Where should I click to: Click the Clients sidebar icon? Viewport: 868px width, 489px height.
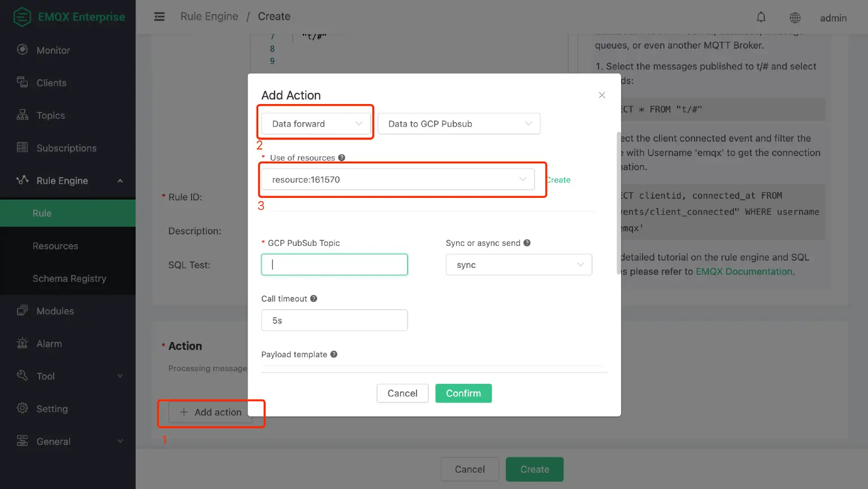point(23,83)
